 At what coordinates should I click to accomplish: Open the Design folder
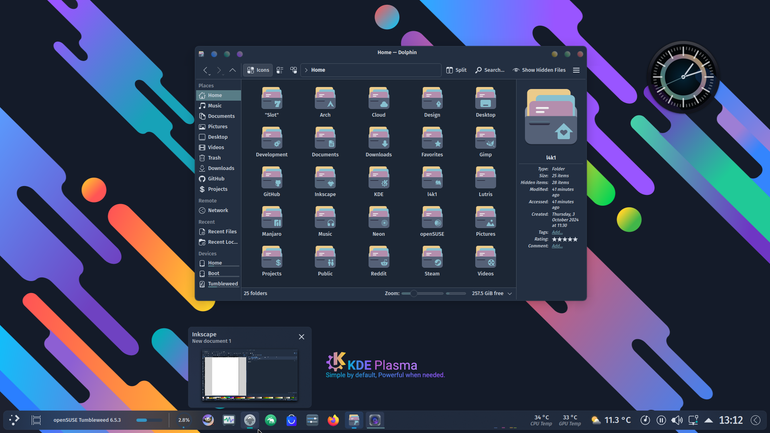coord(432,102)
